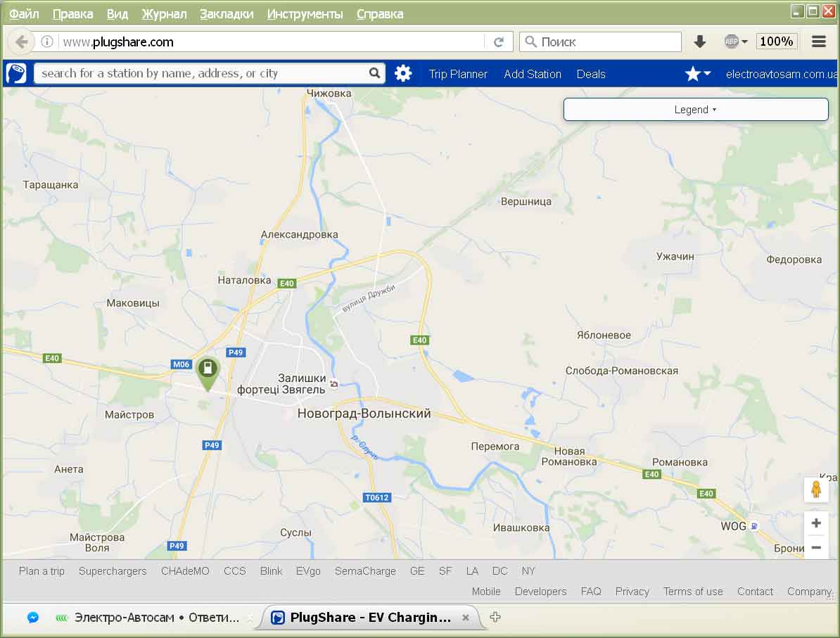Click the Add Station link
This screenshot has height=638, width=840.
pos(533,74)
